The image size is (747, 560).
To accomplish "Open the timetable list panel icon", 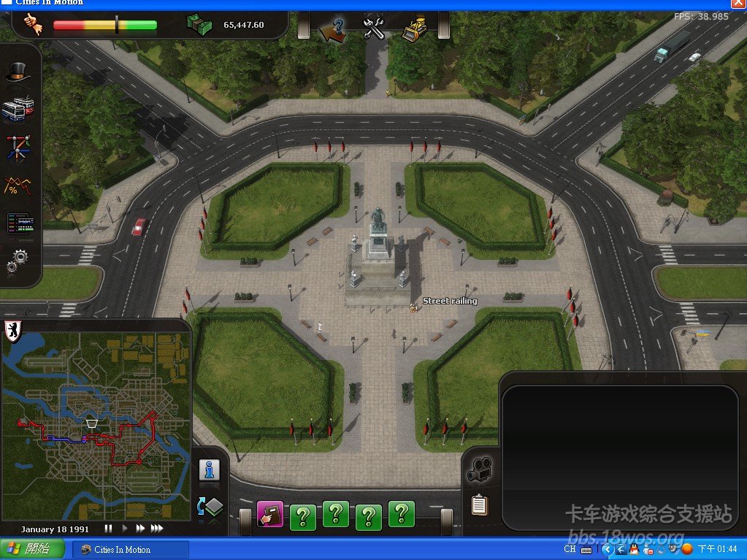I will coord(20,223).
